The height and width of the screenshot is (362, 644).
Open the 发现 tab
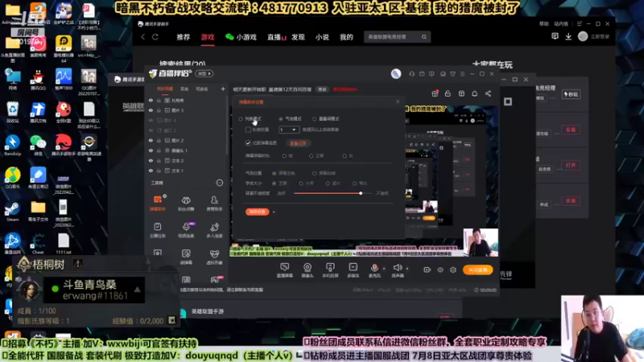[298, 37]
